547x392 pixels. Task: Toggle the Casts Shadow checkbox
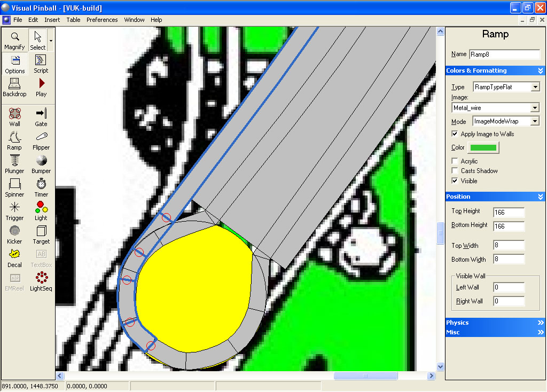click(455, 171)
